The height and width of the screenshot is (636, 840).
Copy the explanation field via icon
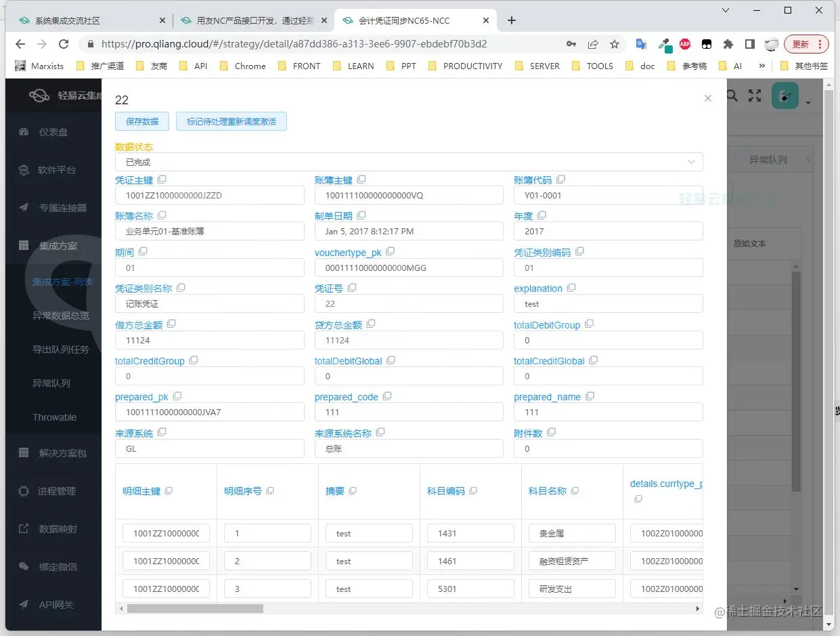coord(571,288)
